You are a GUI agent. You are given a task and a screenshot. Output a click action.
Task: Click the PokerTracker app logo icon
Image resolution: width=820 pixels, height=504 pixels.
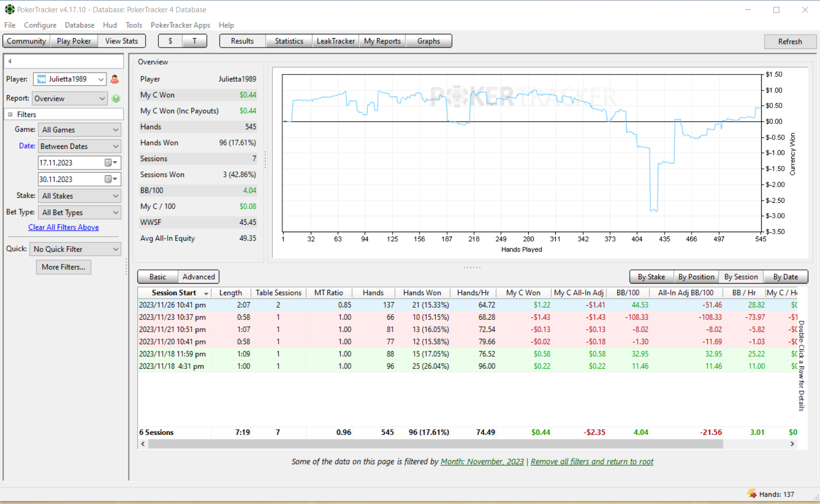coord(9,9)
